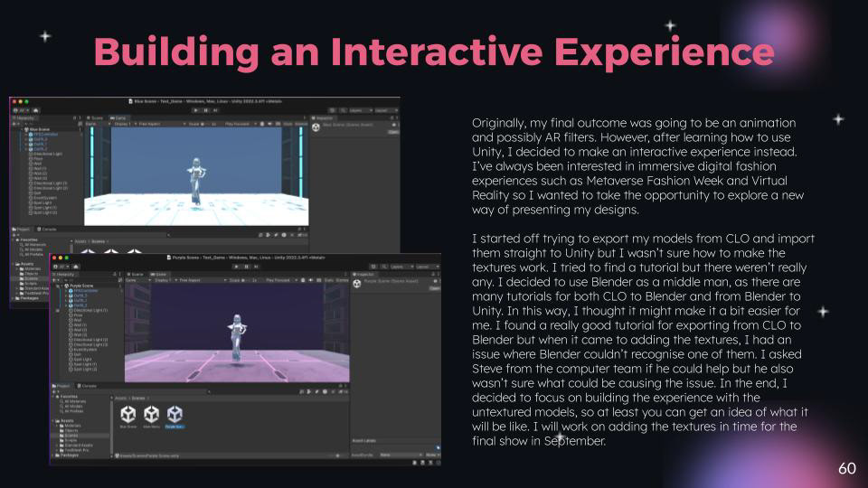Screen dimensions: 868x488
Task: Click Assets breadcrumb in Purple Scene Project panel
Action: (120, 399)
